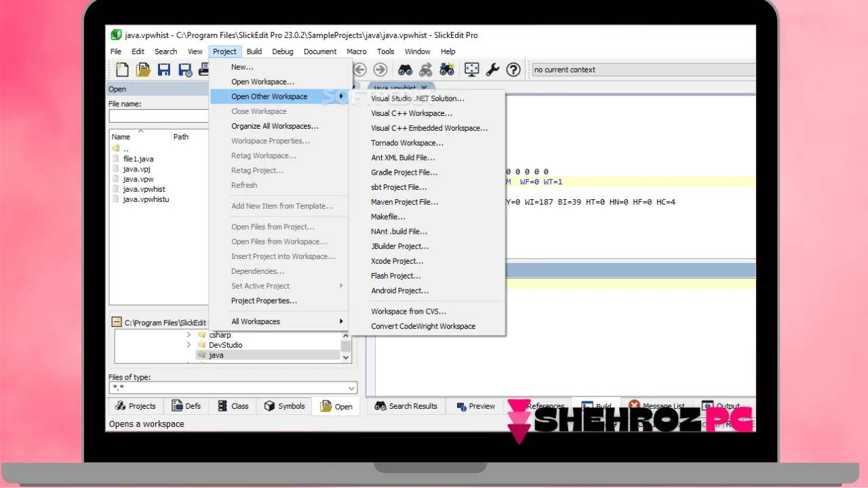This screenshot has width=868, height=488.
Task: Open the File menu
Action: 116,52
